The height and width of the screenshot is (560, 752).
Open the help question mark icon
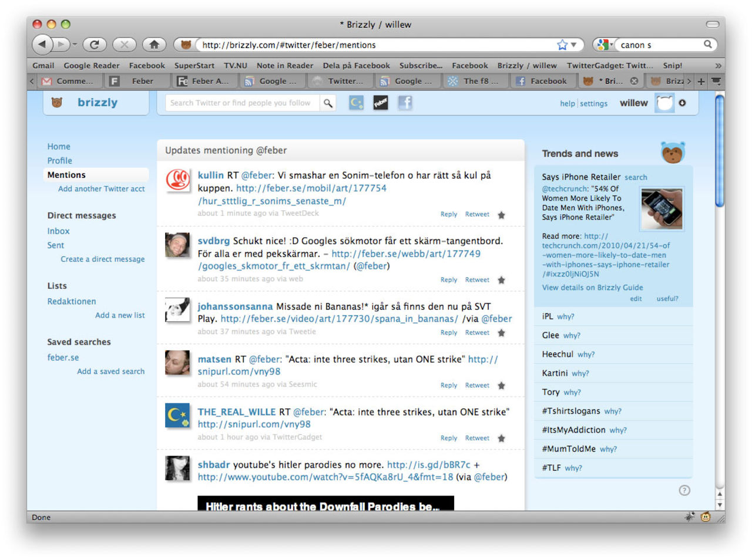click(684, 490)
